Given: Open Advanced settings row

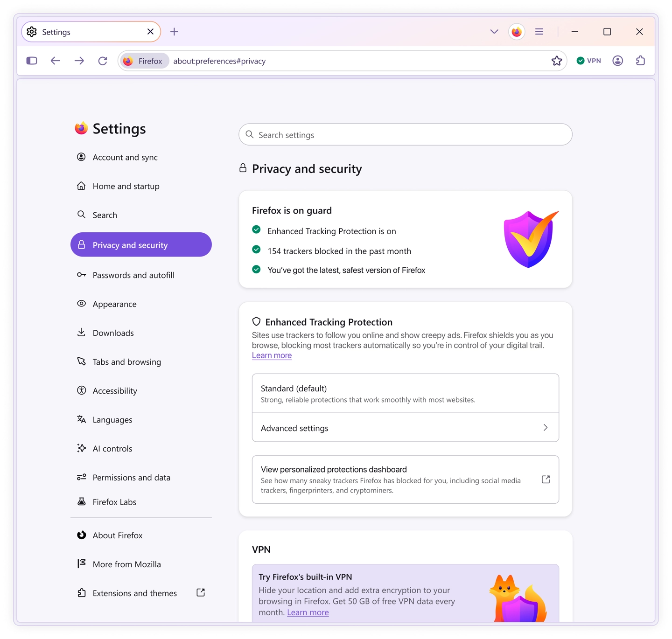Looking at the screenshot, I should (x=406, y=427).
